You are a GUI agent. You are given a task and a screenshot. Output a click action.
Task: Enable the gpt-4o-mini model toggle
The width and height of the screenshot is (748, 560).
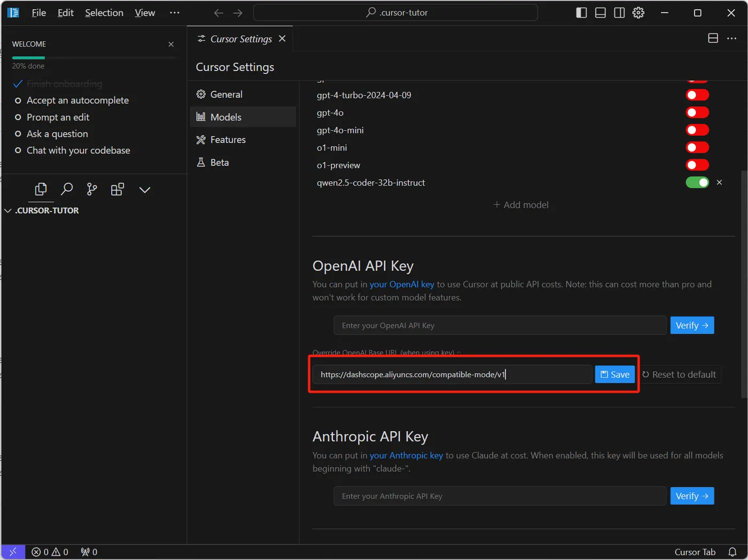[x=697, y=130]
